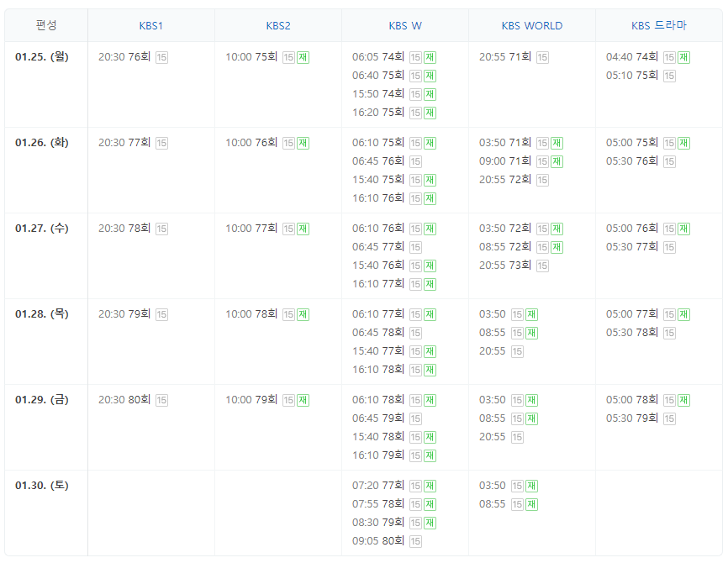Screen dimensions: 728x563
Task: Select the 05:00 78회 entry under KBS 드라마
Action: pos(632,400)
